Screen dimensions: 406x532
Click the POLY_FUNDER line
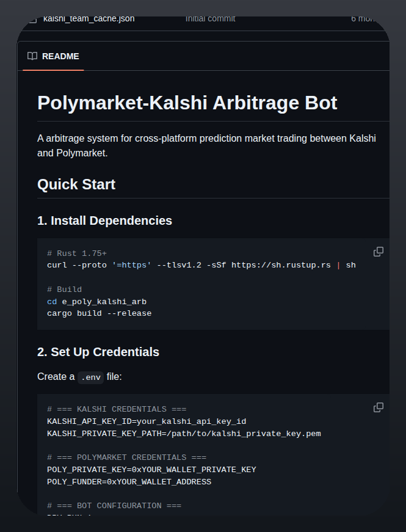(129, 482)
